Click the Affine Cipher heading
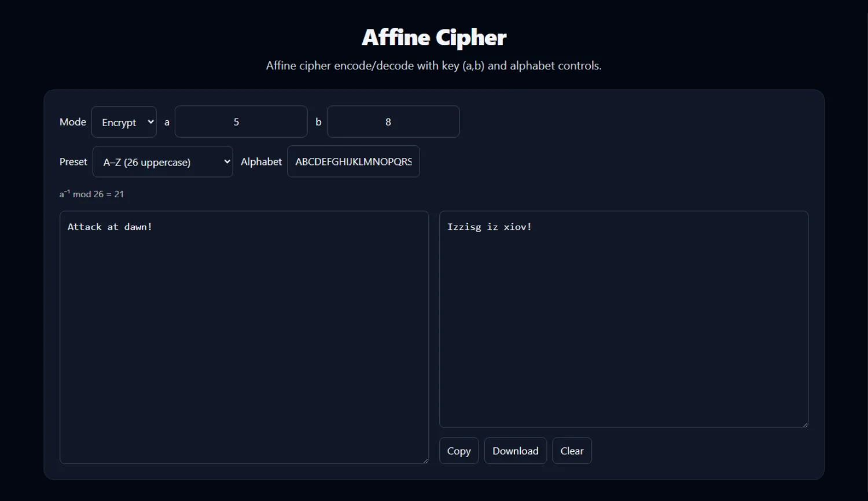 pos(433,37)
